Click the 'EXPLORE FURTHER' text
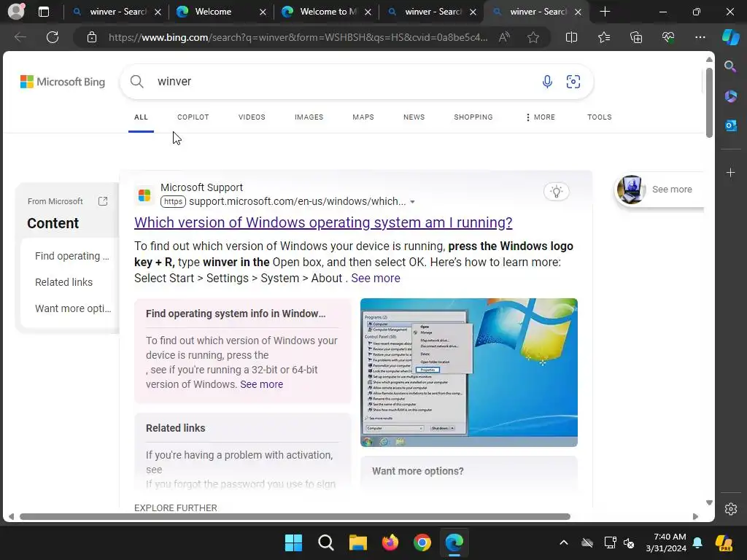 pyautogui.click(x=175, y=507)
